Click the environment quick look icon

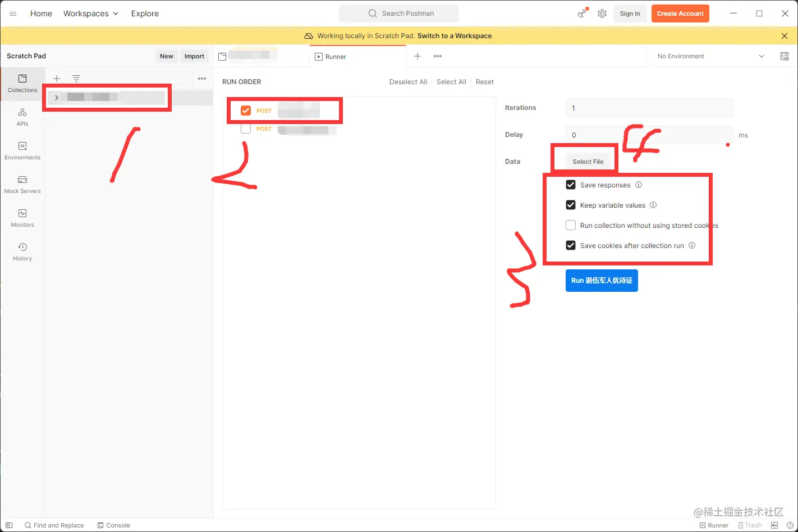point(785,56)
